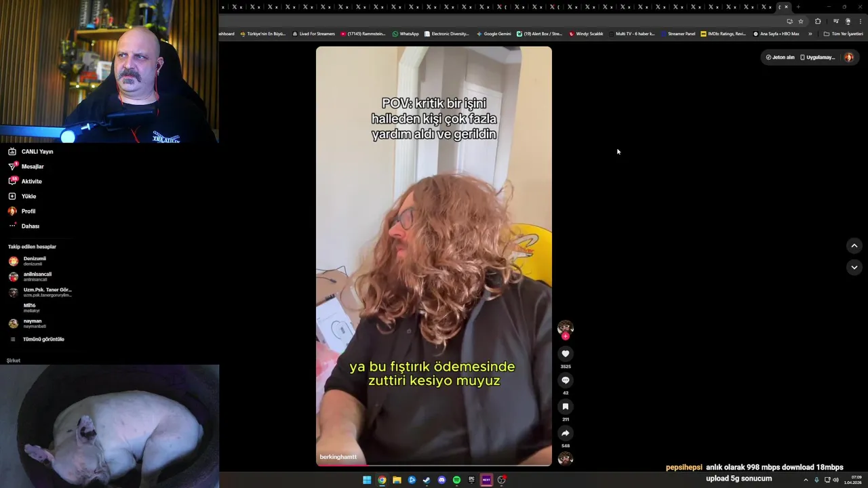Click the Aktivite badge icon
Image resolution: width=868 pixels, height=488 pixels.
(12, 181)
